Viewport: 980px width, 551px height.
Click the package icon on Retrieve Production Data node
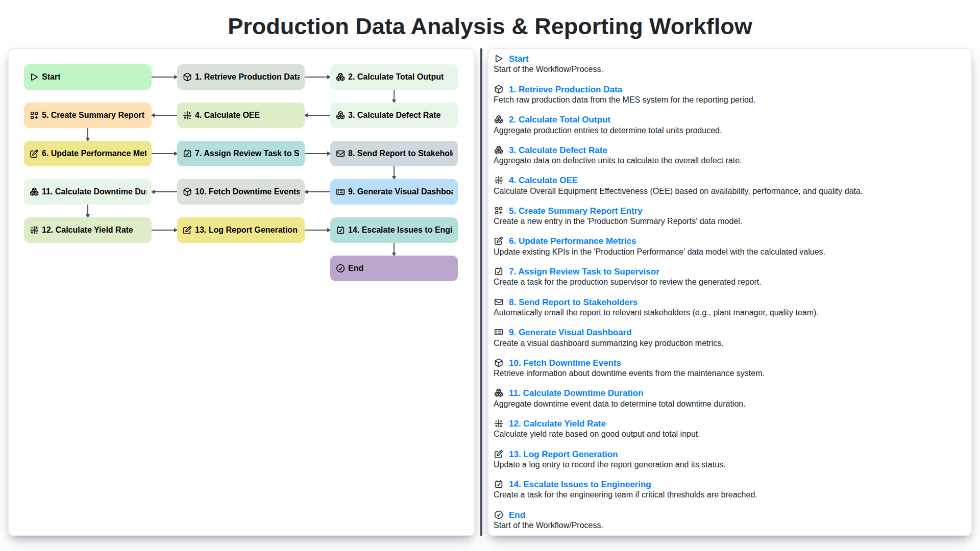(x=187, y=77)
